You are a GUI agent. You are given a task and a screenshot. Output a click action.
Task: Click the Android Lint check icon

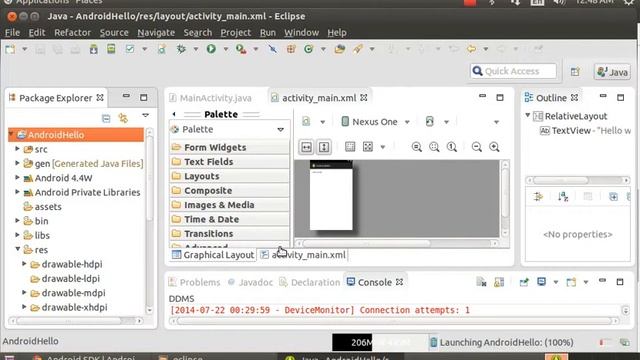pos(130,49)
